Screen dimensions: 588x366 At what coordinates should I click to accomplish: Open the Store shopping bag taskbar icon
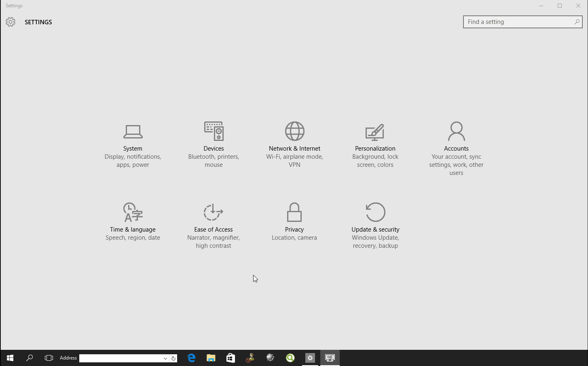pyautogui.click(x=231, y=358)
